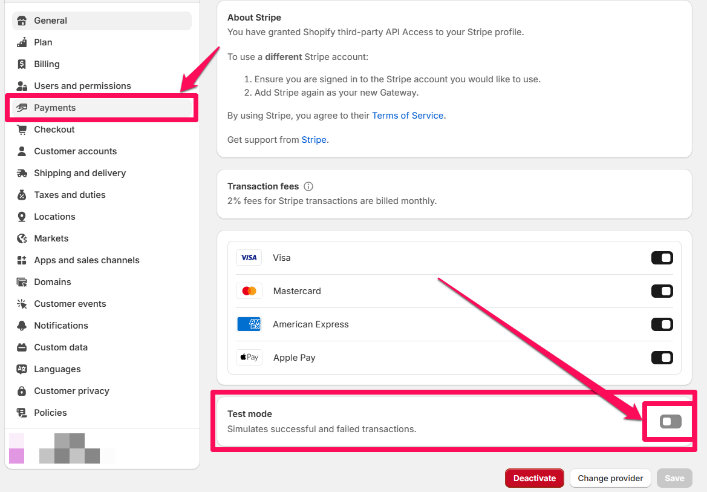Screen dimensions: 707x492
Task: Click the Customer privacy lock icon
Action: coord(22,391)
